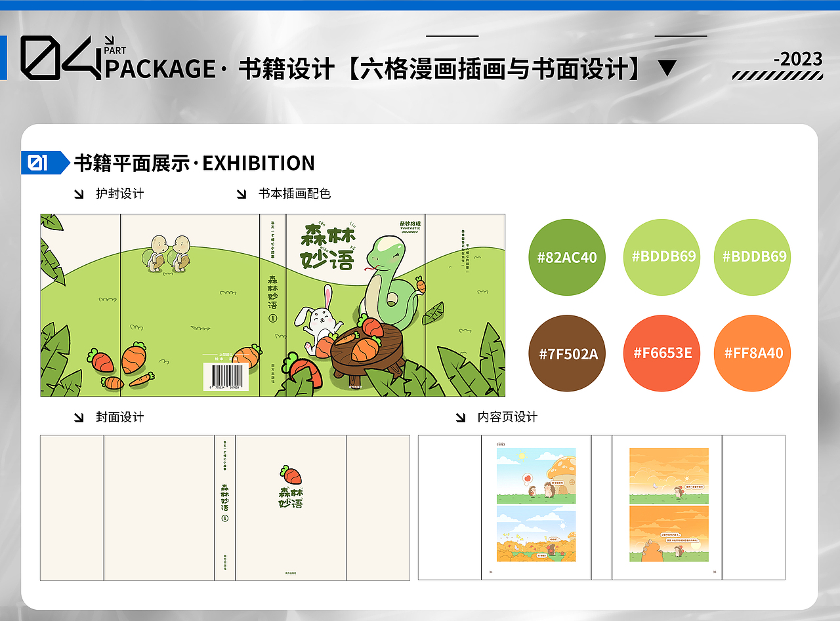Click the 封面设计 label

[119, 417]
